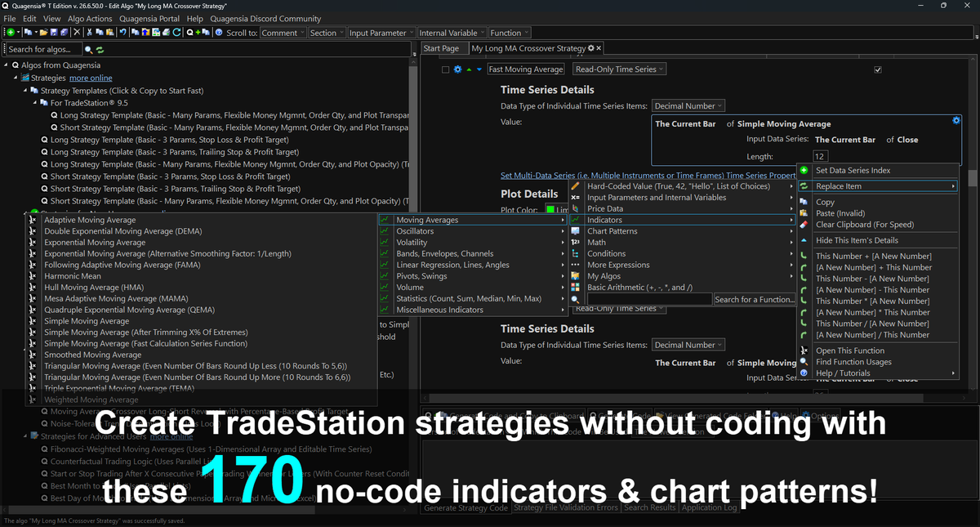Image resolution: width=980 pixels, height=527 pixels.
Task: Click the blue help question mark toolbar icon
Action: (x=219, y=33)
